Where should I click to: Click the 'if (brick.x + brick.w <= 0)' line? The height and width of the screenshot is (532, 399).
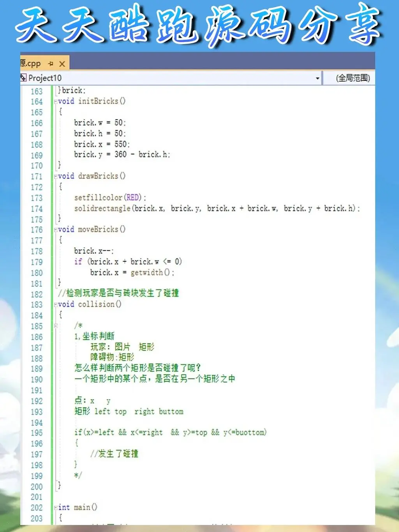[x=128, y=262]
